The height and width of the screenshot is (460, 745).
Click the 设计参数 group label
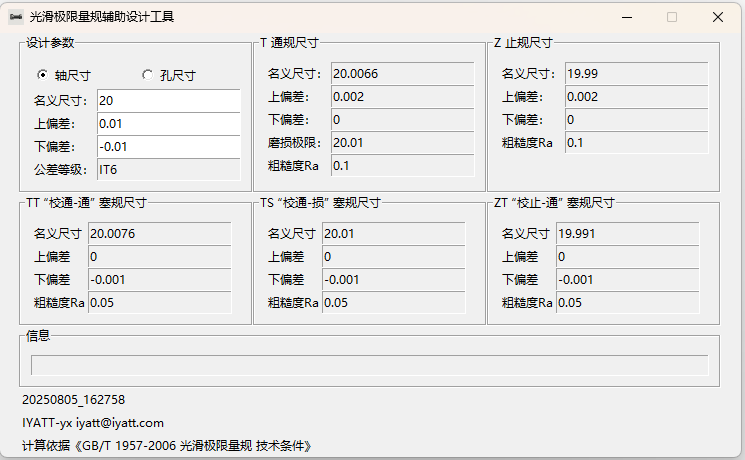pyautogui.click(x=50, y=43)
